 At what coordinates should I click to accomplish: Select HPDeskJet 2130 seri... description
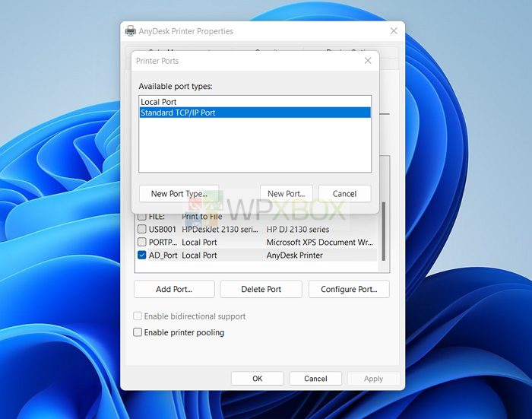220,229
